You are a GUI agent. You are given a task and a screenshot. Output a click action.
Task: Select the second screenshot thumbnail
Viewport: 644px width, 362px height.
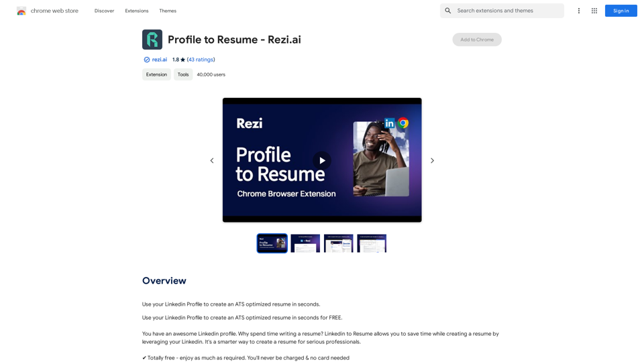click(x=305, y=243)
